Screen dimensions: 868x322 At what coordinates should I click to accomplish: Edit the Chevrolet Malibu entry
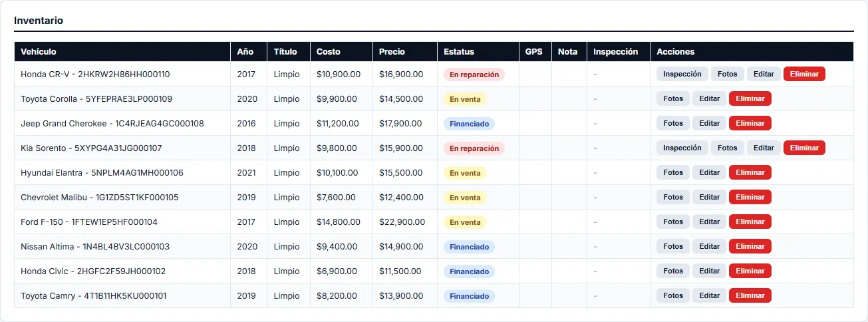point(710,197)
